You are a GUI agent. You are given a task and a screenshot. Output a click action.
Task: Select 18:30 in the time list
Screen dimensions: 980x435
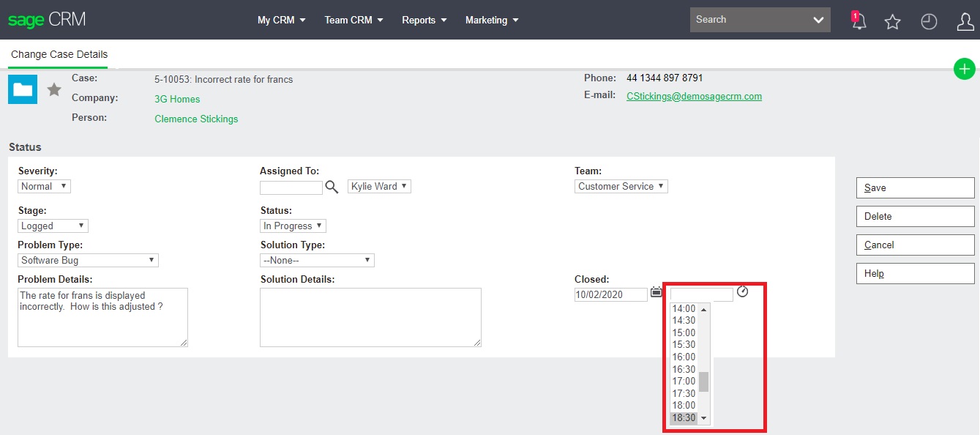click(x=684, y=418)
